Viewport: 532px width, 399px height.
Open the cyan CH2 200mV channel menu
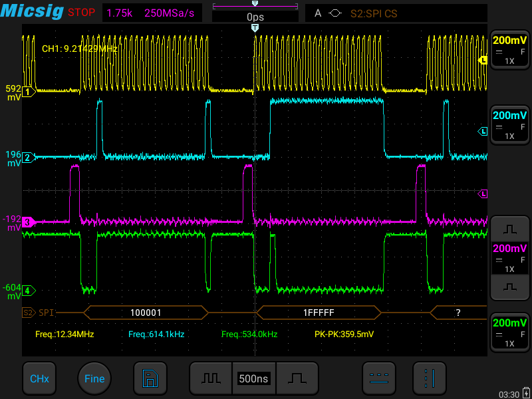[510, 124]
